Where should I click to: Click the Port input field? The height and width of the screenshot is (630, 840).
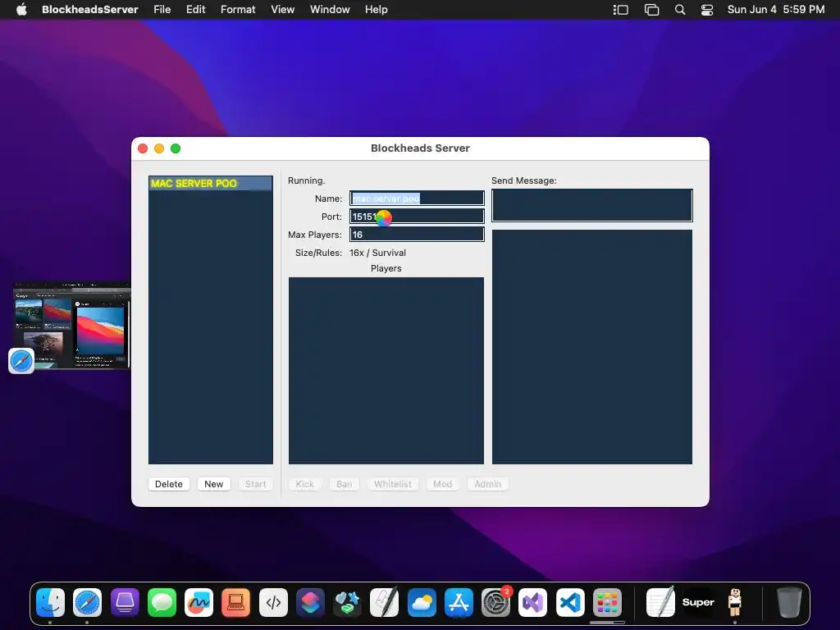[417, 217]
